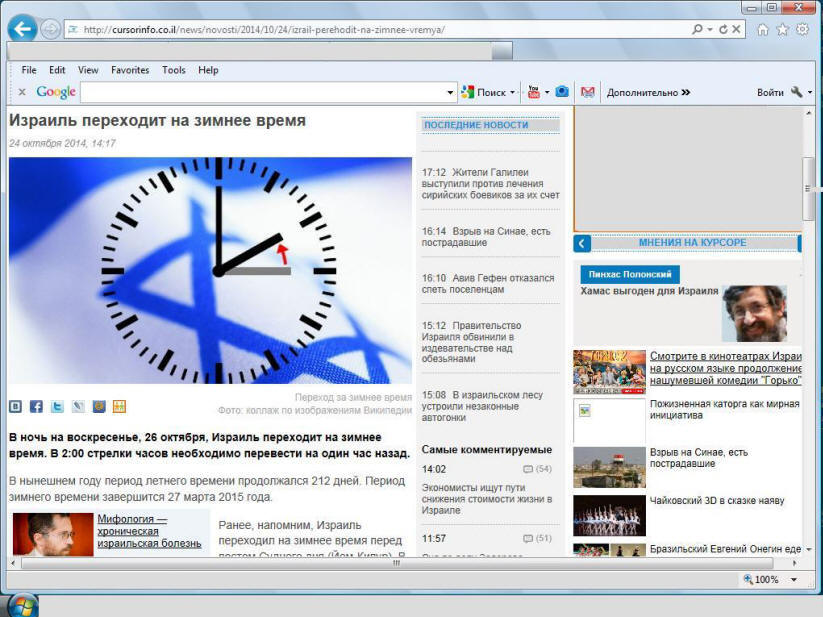823x617 pixels.
Task: Open 15:12 Правительство Израиля обвинили news item
Action: click(471, 342)
